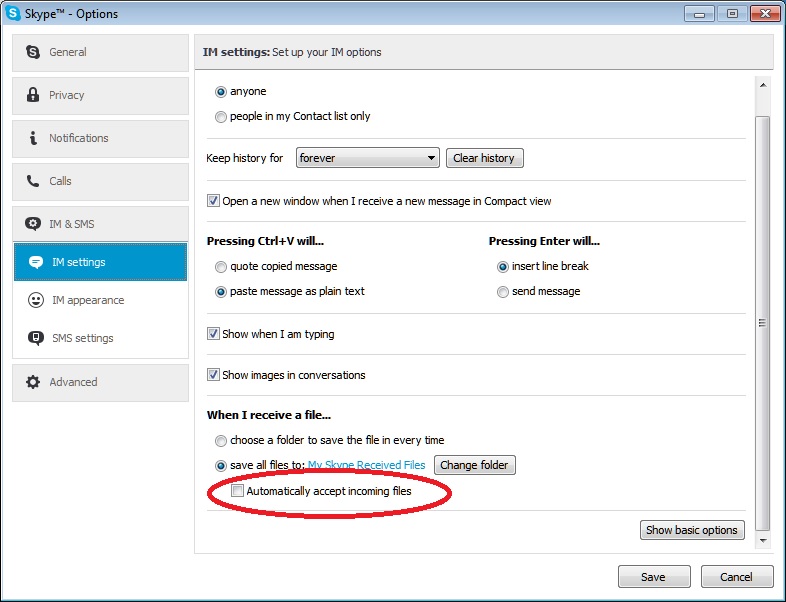Click the SMS bubble icon beside SMS settings
Viewport: 786px width, 602px height.
[36, 338]
